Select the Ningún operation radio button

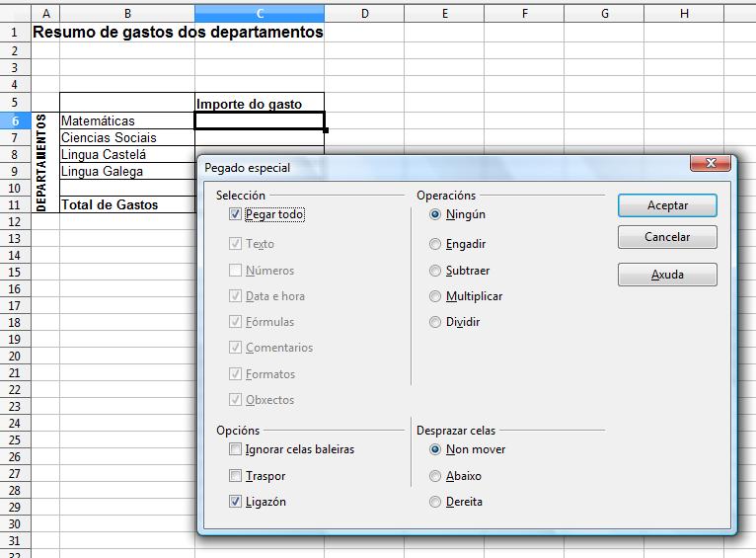pyautogui.click(x=435, y=214)
